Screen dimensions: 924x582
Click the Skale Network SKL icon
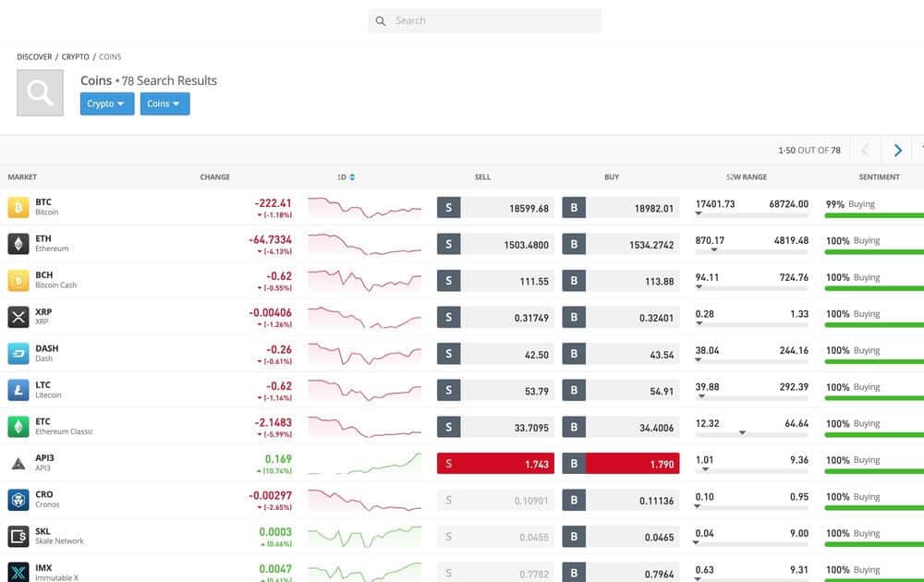18,537
